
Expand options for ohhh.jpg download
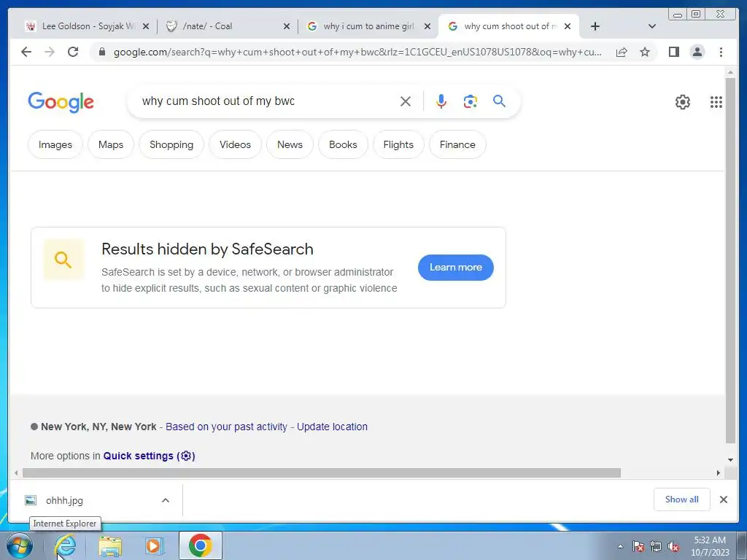pos(166,500)
